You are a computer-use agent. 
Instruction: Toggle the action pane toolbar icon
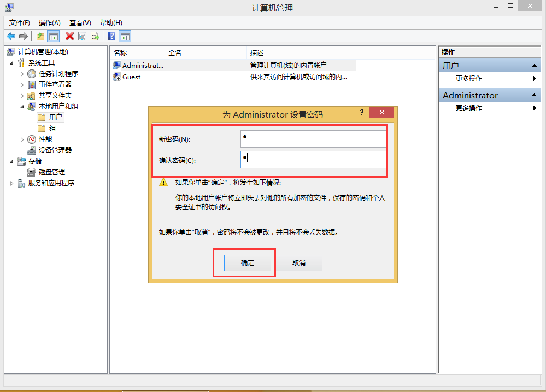125,36
